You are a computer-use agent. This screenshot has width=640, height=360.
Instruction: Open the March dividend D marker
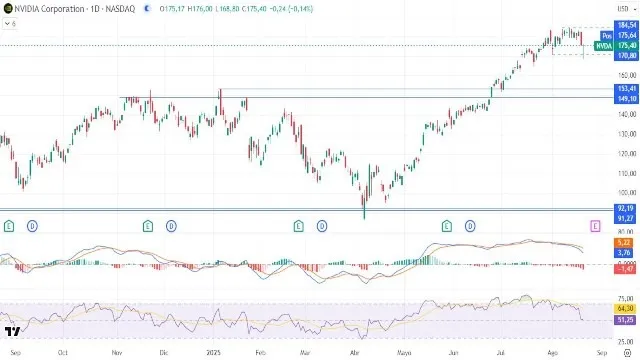[322, 226]
